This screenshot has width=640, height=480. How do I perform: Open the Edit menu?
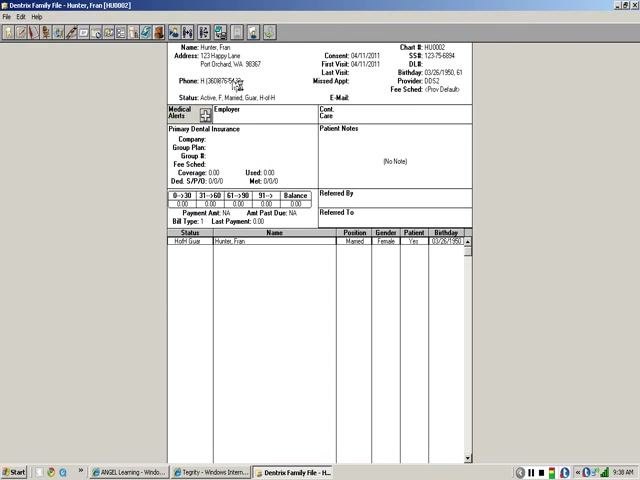click(x=21, y=17)
